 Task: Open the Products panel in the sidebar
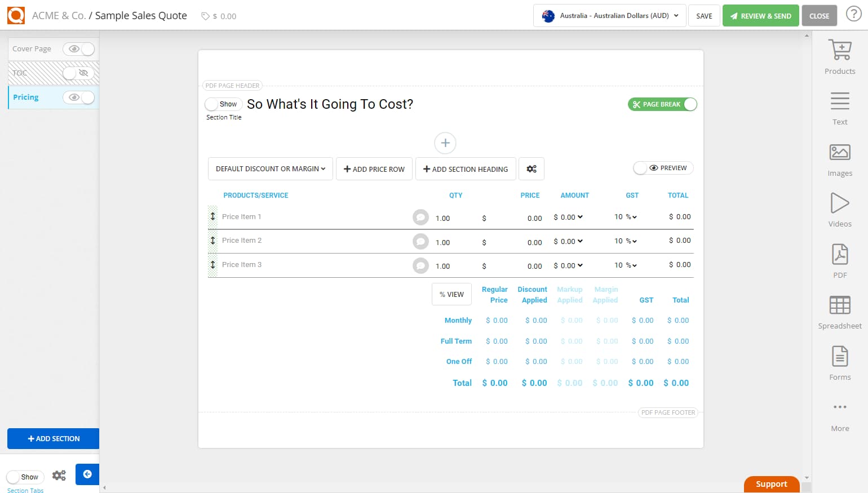click(x=839, y=56)
